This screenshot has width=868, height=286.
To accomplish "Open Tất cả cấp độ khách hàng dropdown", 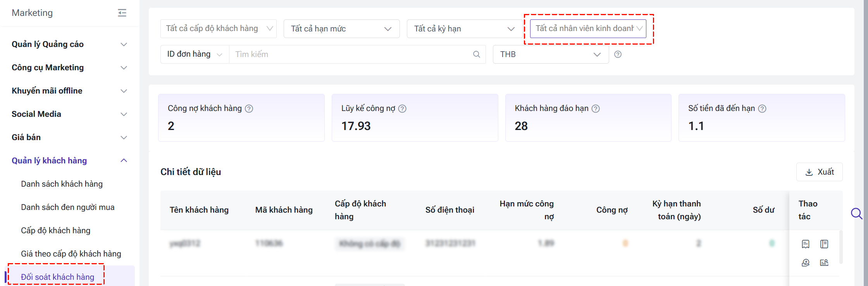I will pyautogui.click(x=218, y=29).
